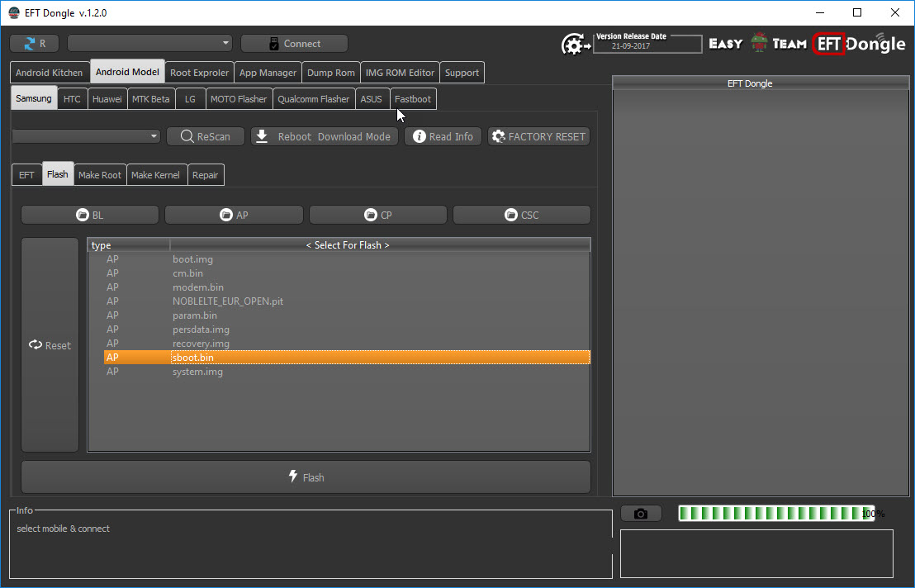Click the EFT Dongle log panel header

coord(761,83)
